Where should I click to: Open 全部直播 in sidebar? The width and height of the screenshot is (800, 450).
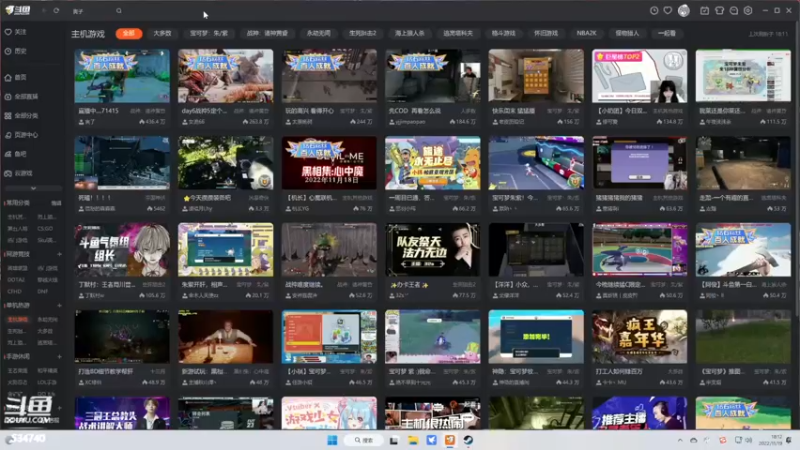click(x=21, y=96)
